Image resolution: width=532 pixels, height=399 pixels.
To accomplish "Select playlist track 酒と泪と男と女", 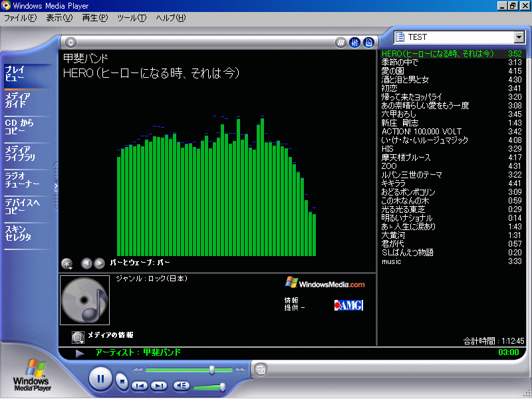I will click(452, 80).
